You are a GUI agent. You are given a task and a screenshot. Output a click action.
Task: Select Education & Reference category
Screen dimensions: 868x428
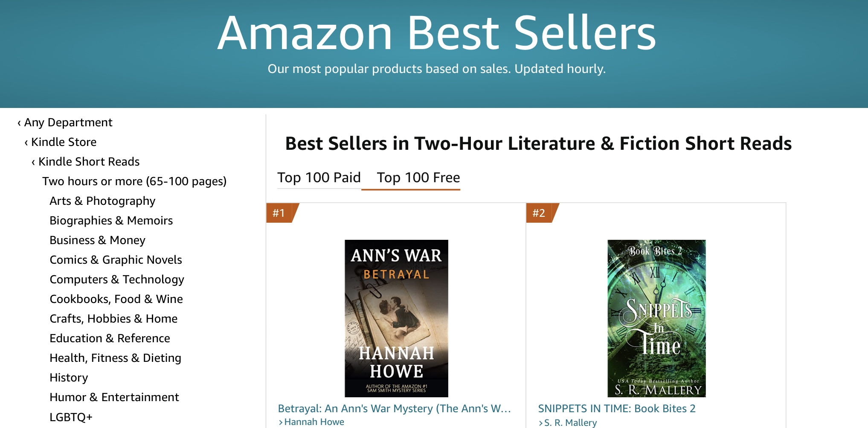[x=110, y=338]
